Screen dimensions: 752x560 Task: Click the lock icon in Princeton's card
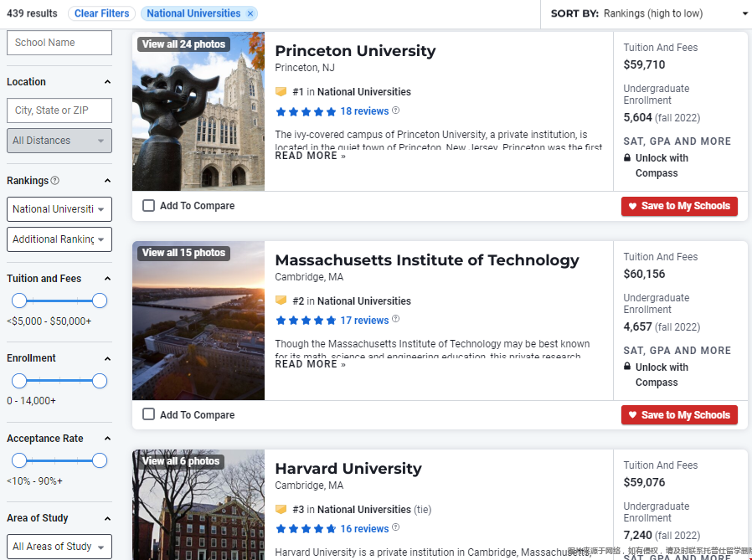627,157
